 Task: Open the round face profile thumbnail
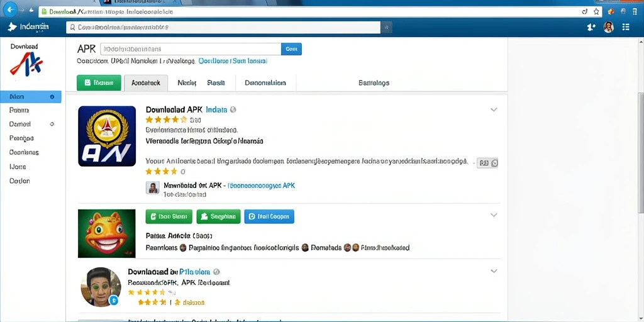coord(101,287)
